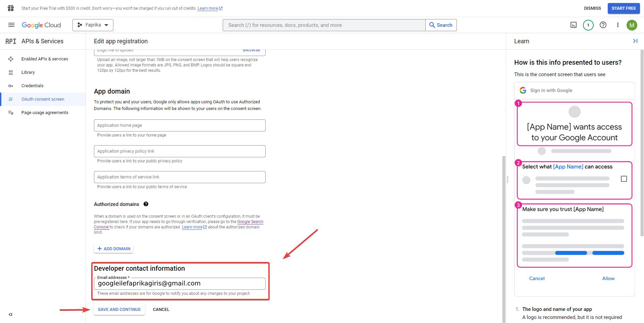Click the Application privacy policy link field
This screenshot has width=644, height=323.
[x=180, y=151]
